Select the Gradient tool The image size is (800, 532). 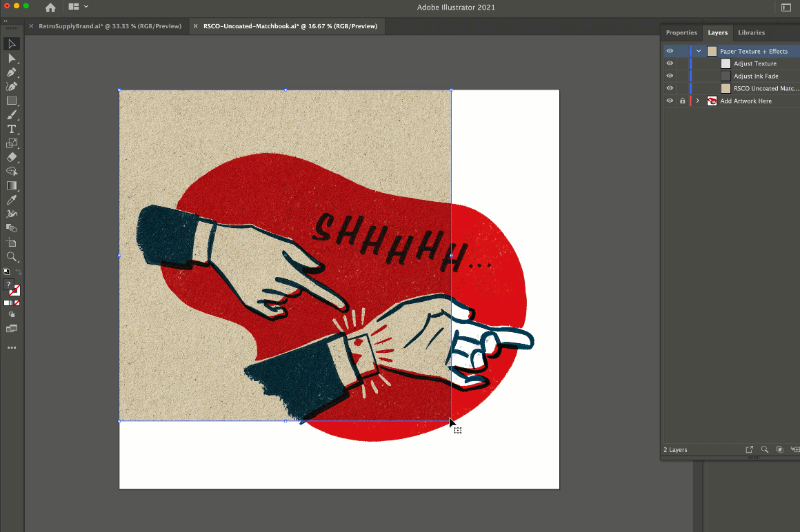12,185
